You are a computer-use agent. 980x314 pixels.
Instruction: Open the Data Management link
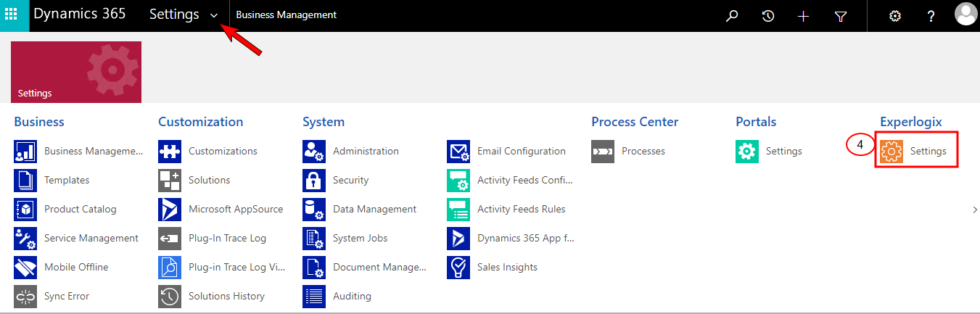click(x=374, y=210)
